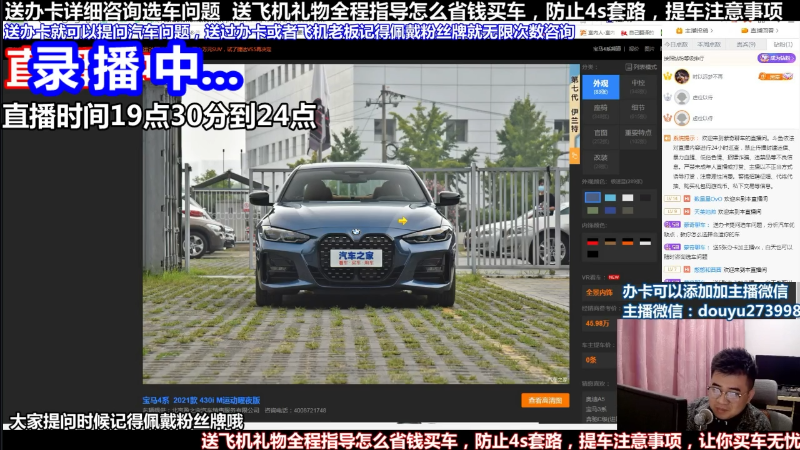Pick the light blue exterior color swatch
The height and width of the screenshot is (450, 800).
point(610,197)
